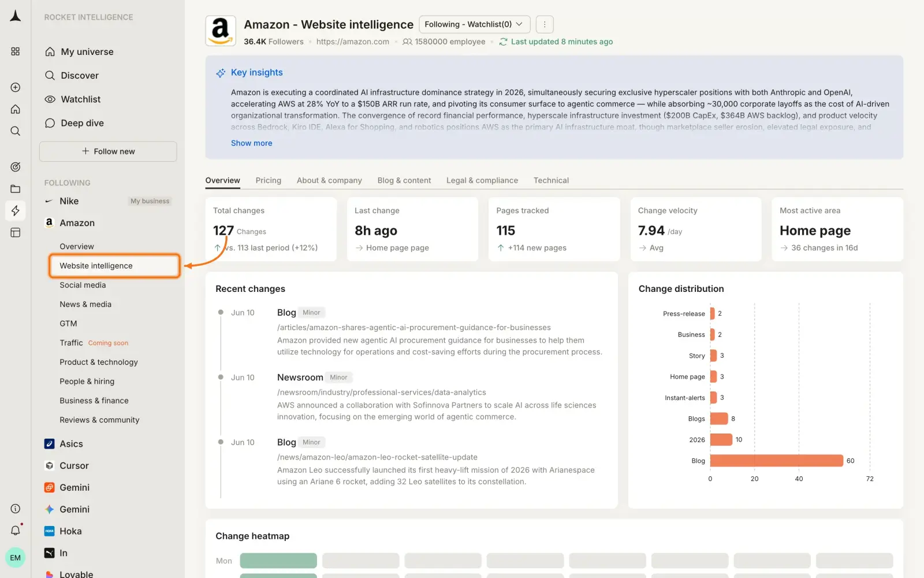
Task: Click the plus circle icon in left rail
Action: point(16,87)
